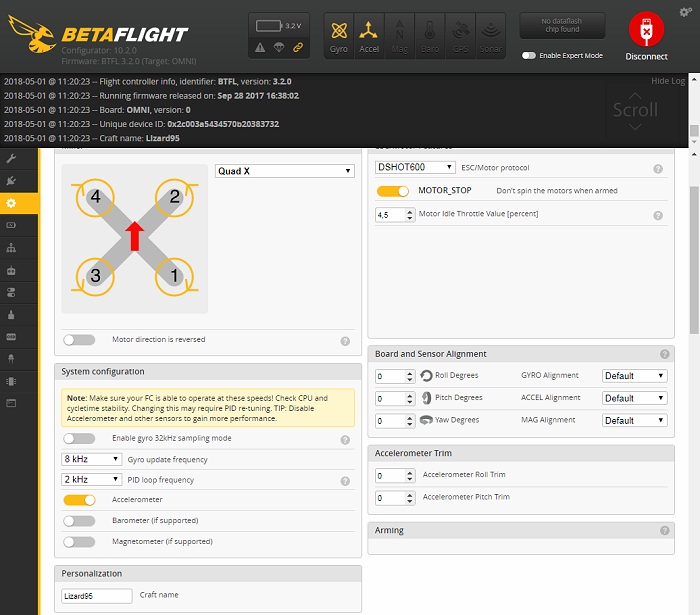Open the Motors tab icon in sidebar

[x=11, y=315]
